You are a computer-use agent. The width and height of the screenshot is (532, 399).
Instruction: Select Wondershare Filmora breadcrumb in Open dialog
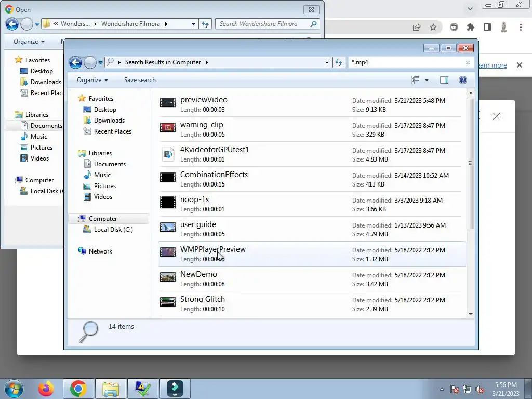[130, 24]
